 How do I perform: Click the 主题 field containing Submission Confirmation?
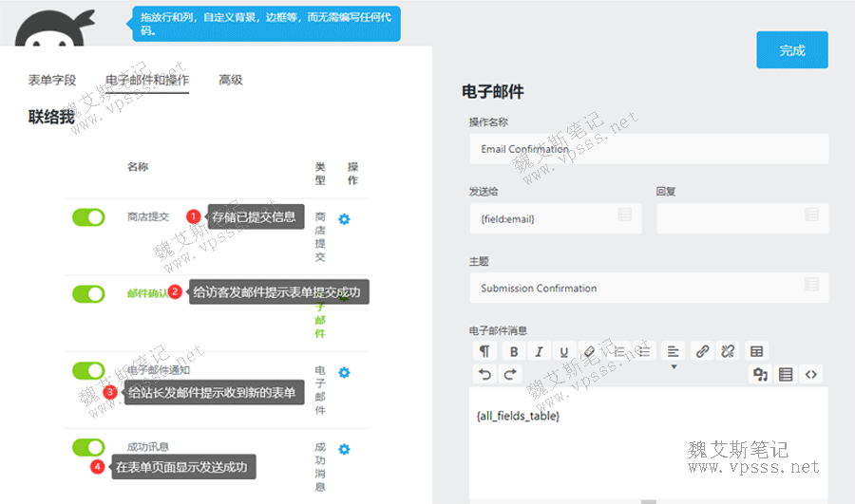coord(649,288)
